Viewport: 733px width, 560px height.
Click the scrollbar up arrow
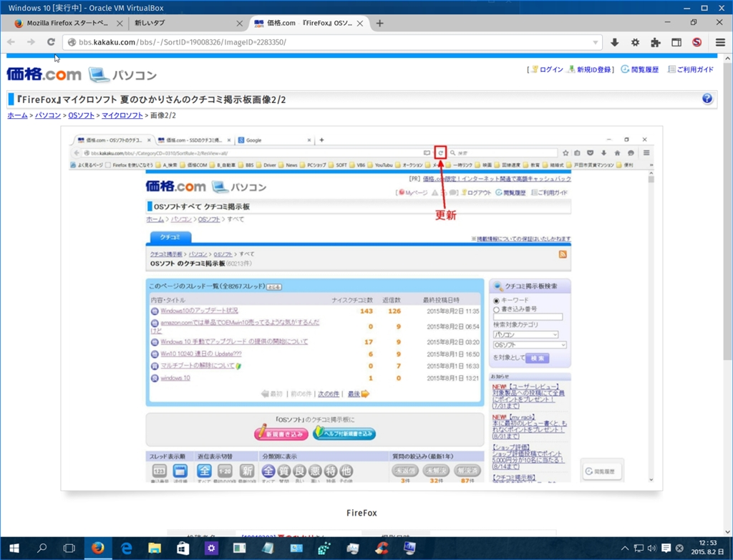pos(728,59)
